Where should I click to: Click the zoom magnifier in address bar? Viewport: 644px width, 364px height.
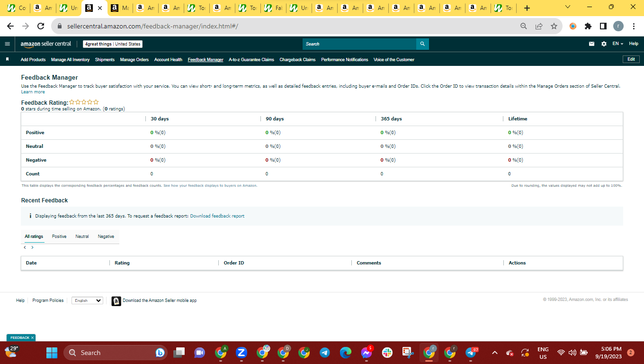point(524,26)
